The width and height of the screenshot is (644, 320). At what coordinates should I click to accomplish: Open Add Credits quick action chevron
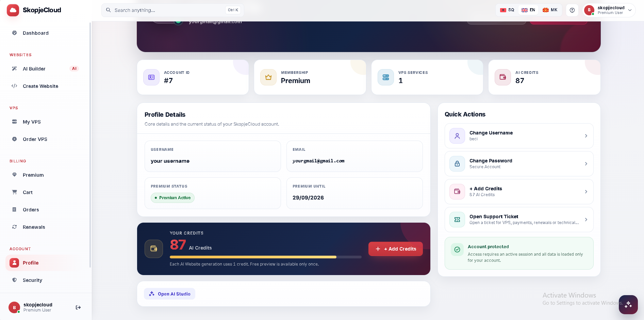tap(586, 192)
